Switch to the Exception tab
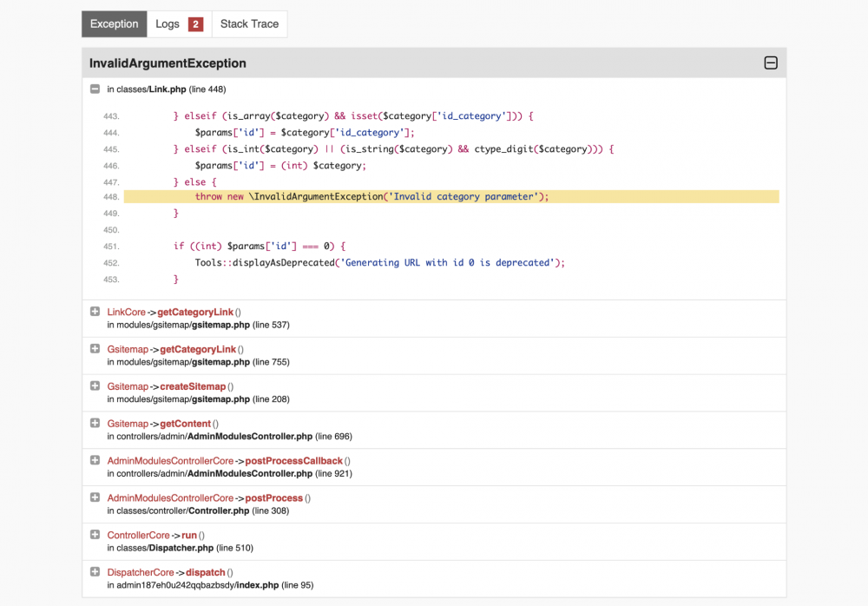Image resolution: width=868 pixels, height=606 pixels. coord(114,24)
